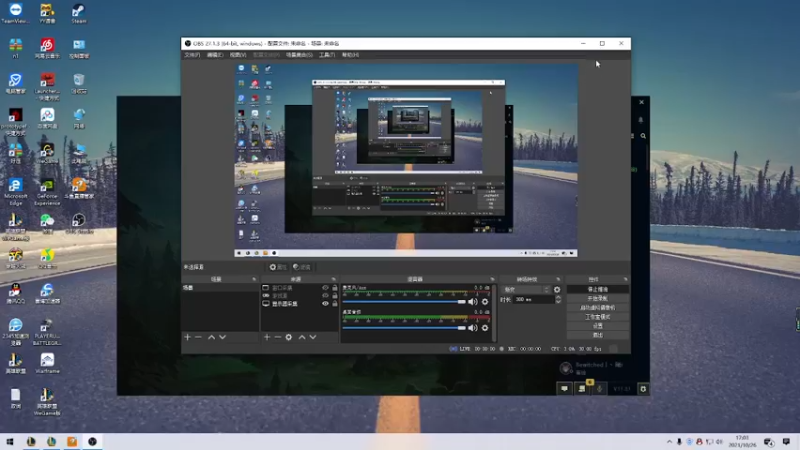Viewport: 800px width, 450px height.
Task: Open transition properties gear icon
Action: pyautogui.click(x=557, y=290)
